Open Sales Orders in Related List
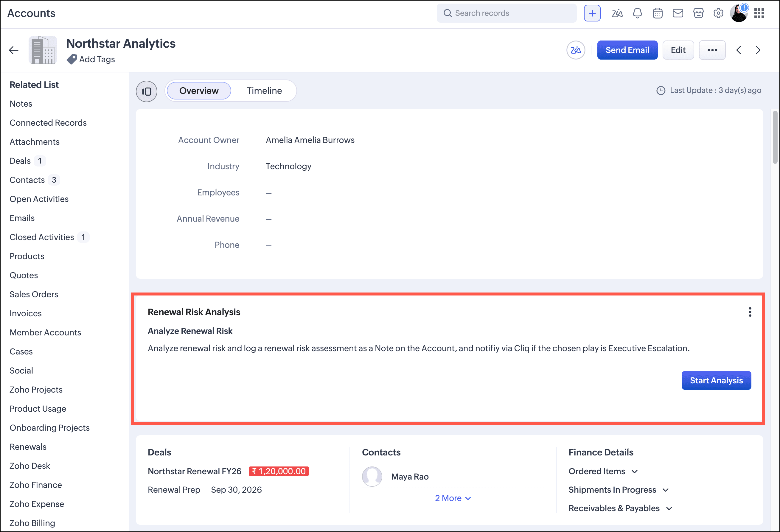The height and width of the screenshot is (532, 780). pyautogui.click(x=34, y=295)
